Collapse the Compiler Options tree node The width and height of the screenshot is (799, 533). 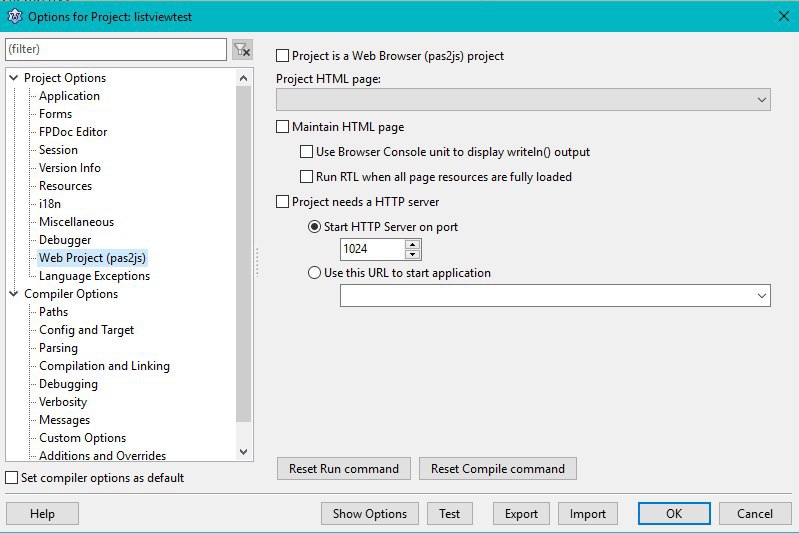(x=14, y=294)
